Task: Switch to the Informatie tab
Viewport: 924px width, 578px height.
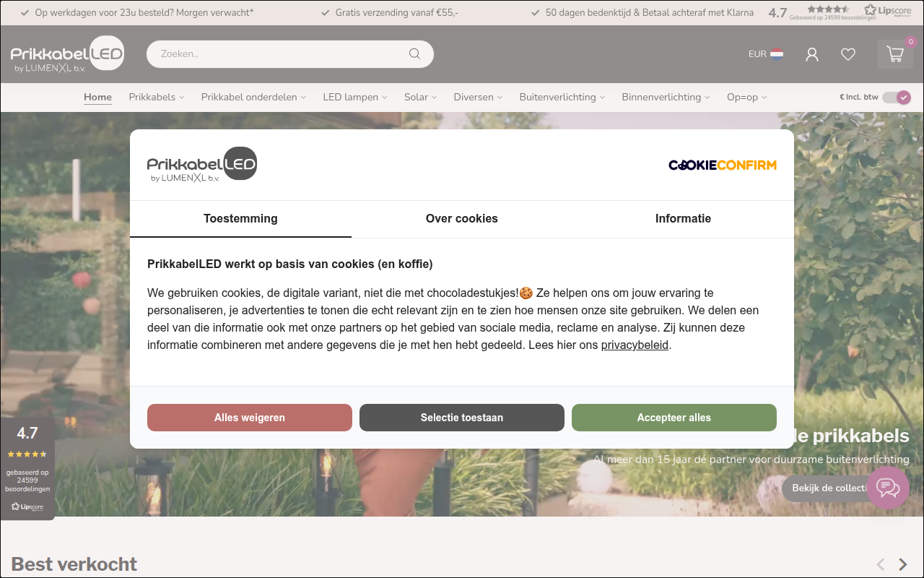Action: point(683,219)
